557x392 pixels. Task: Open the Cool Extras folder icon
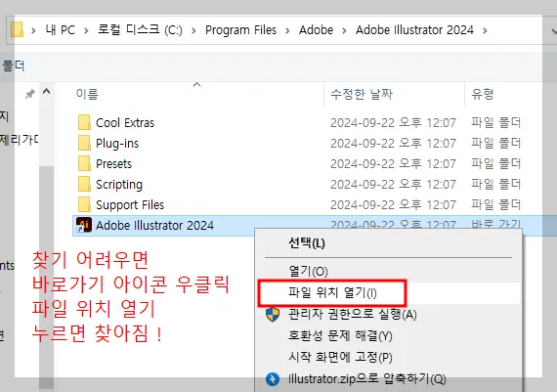(x=84, y=122)
